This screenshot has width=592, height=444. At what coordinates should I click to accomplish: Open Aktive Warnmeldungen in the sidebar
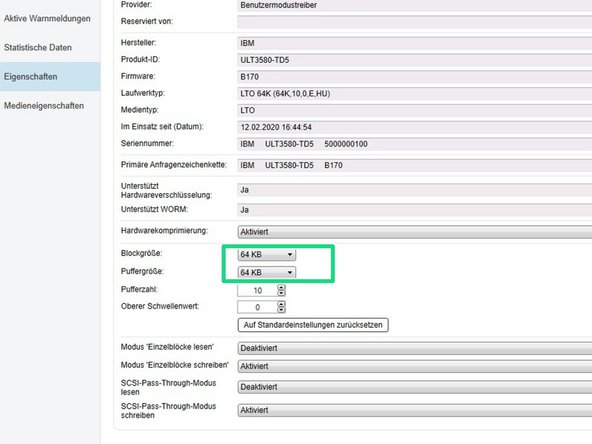pos(47,18)
